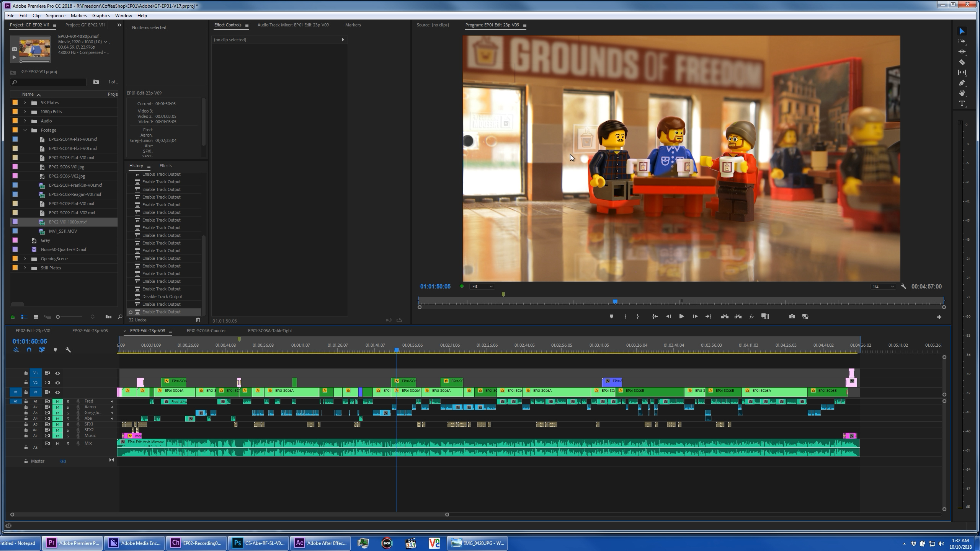Toggle lock on V3 track
The image size is (980, 551).
coord(26,373)
